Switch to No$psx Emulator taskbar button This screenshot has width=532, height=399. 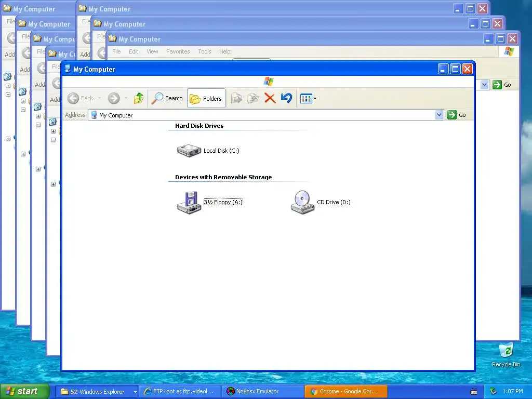pos(263,392)
